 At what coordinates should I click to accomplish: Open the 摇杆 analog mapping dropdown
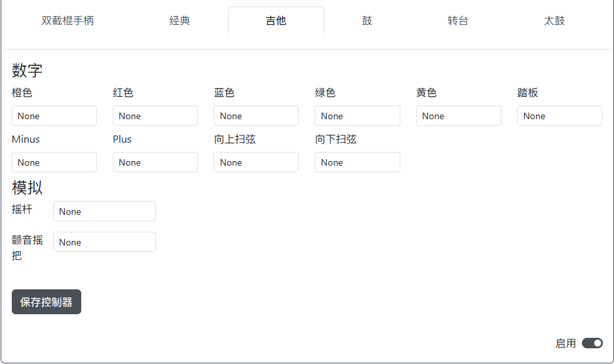click(105, 211)
